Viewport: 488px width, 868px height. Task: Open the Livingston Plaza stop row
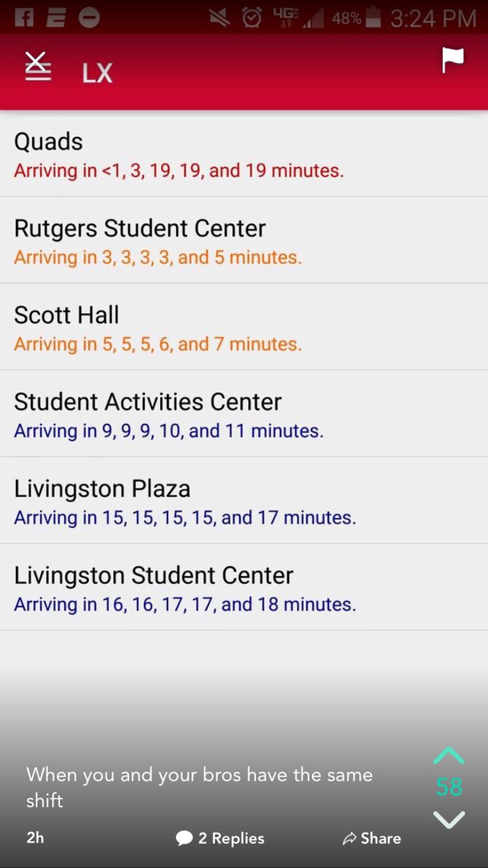[x=244, y=501]
